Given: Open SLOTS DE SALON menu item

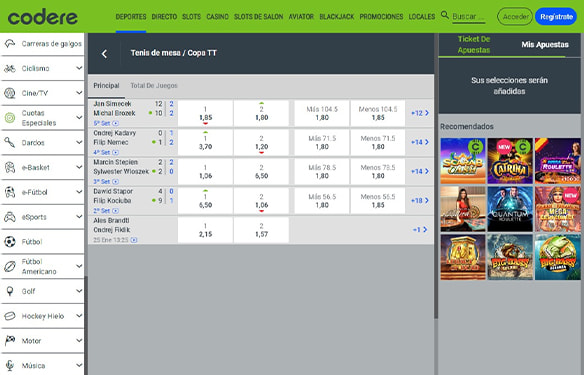Looking at the screenshot, I should point(258,17).
